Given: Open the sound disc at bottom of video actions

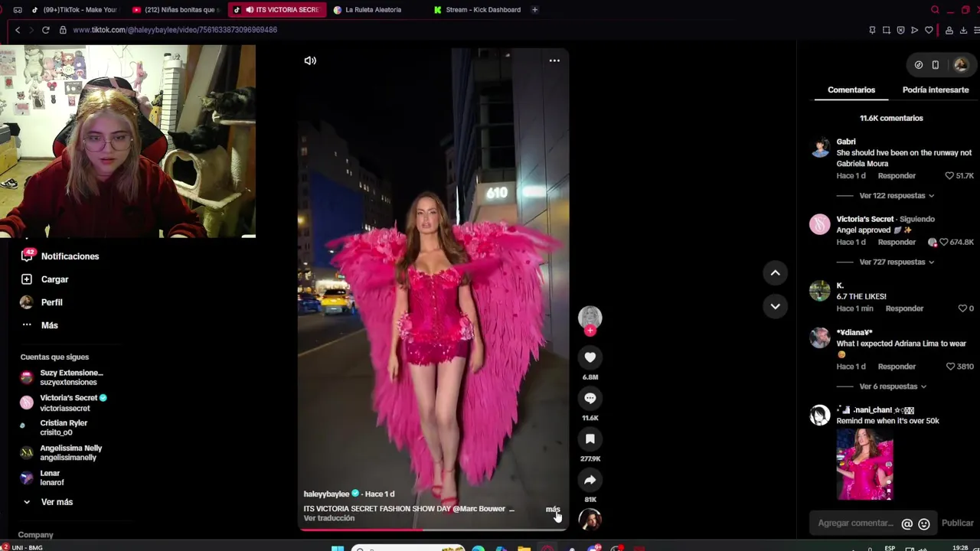Looking at the screenshot, I should pos(590,520).
